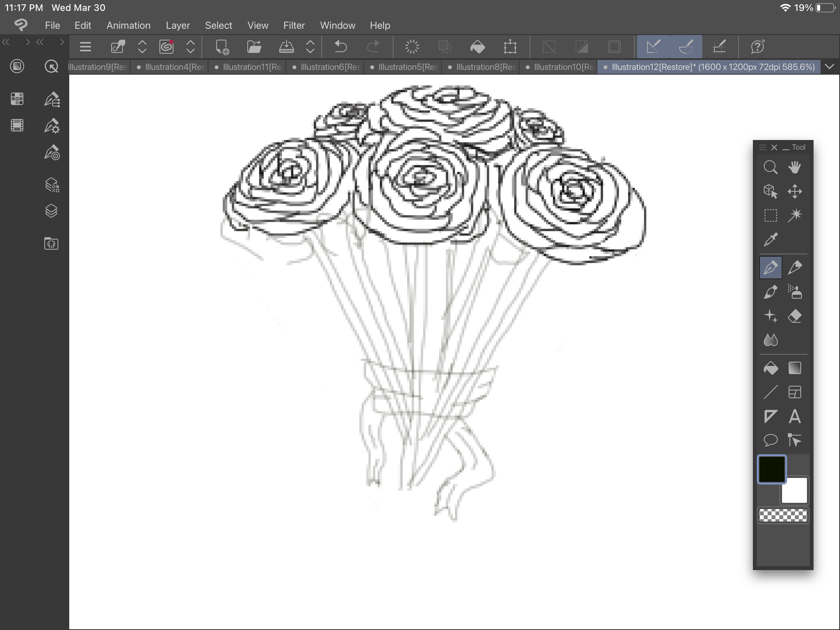Select the transparent checkered color swatch
Viewport: 840px width, 630px height.
point(783,515)
